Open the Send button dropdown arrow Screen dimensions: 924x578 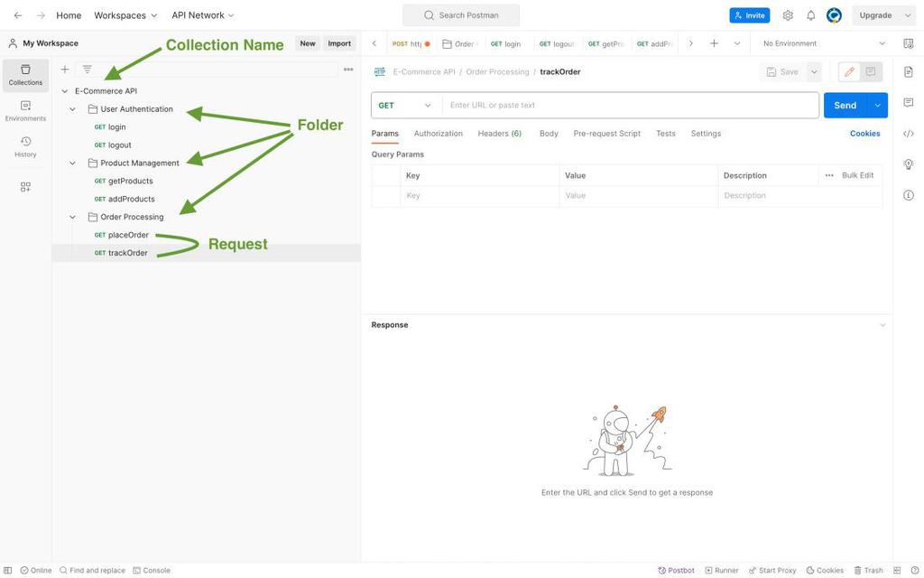[877, 106]
